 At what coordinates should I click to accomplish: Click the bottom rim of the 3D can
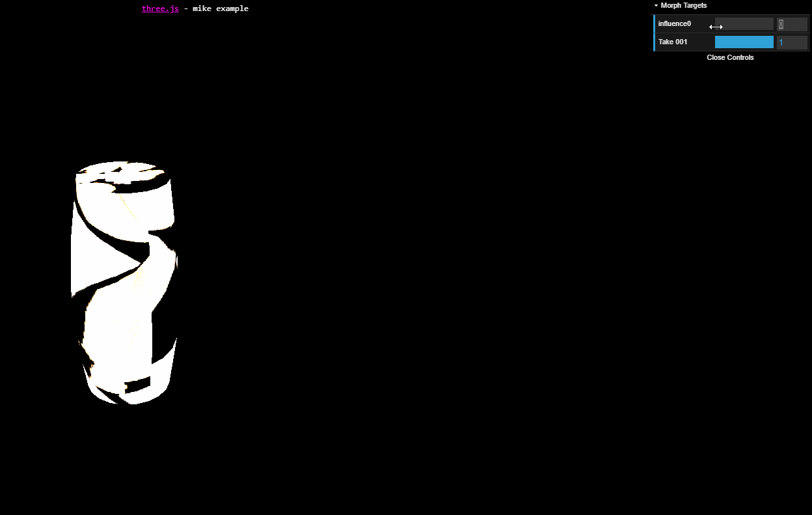click(x=130, y=396)
